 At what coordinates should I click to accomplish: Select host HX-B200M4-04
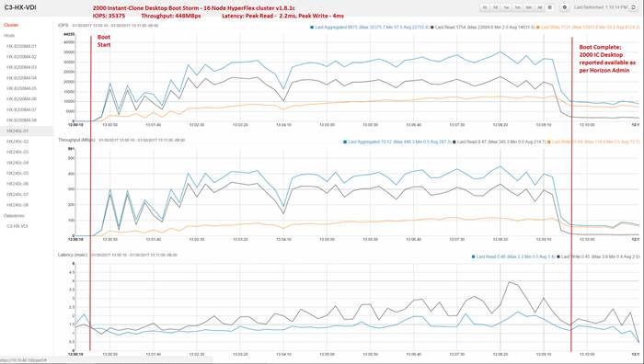(x=22, y=78)
